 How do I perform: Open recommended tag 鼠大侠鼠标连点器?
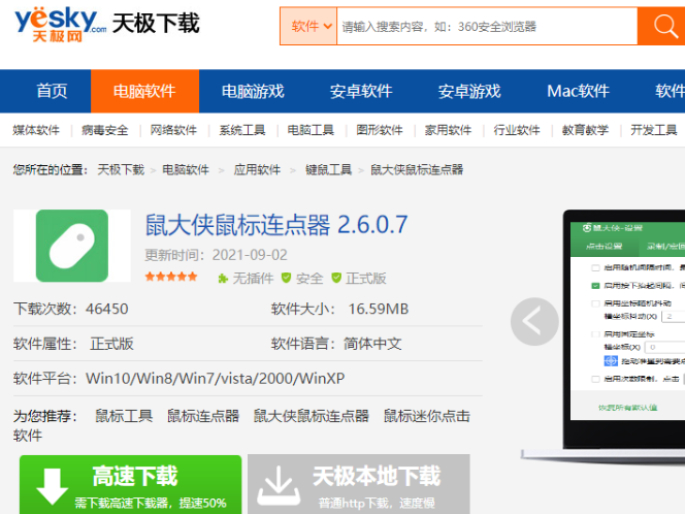click(x=311, y=416)
